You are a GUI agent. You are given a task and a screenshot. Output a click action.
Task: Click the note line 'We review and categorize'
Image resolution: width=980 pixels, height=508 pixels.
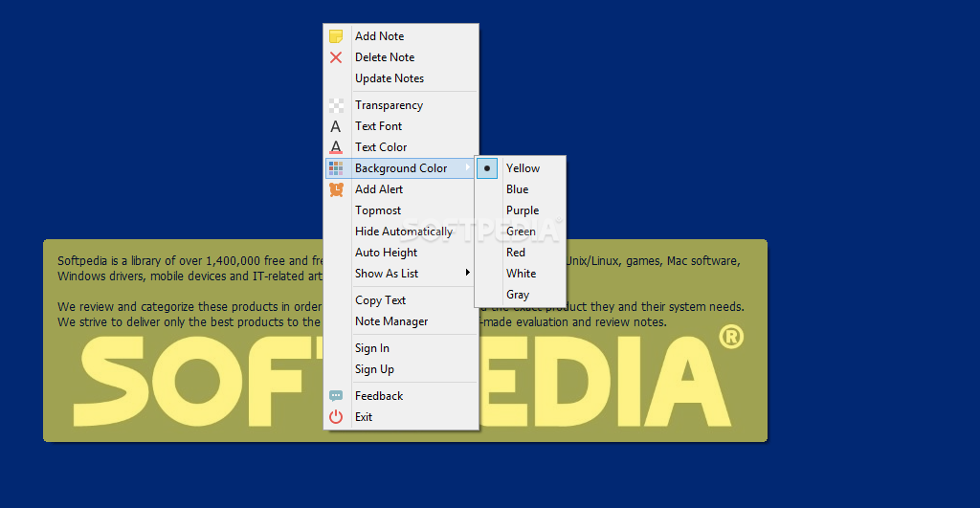[189, 307]
